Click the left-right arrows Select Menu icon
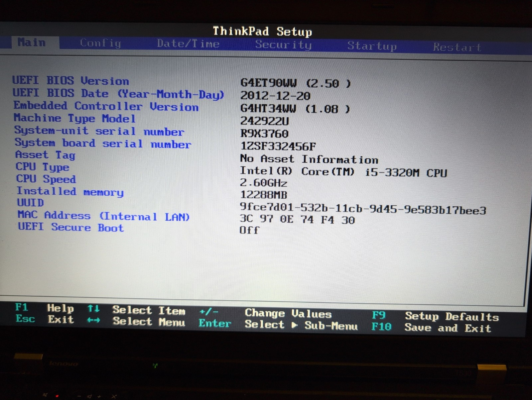Viewport: 532px width, 400px height. click(93, 320)
